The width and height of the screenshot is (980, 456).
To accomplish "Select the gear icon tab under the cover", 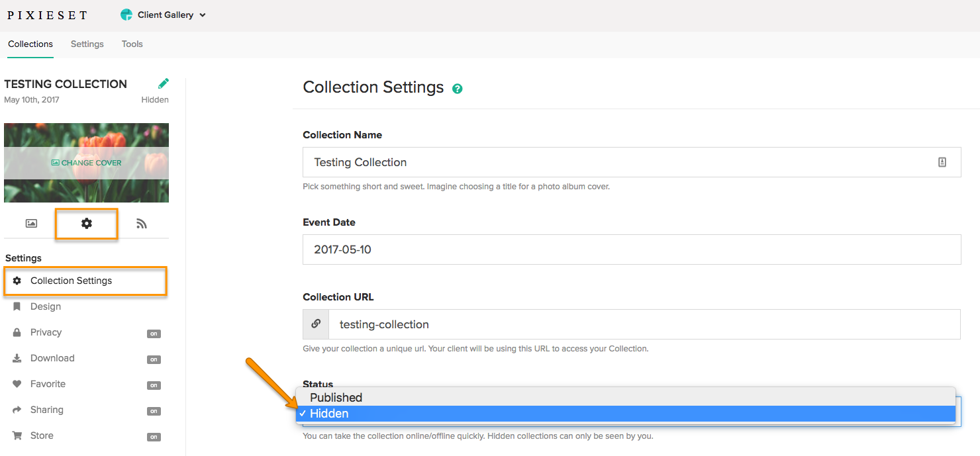I will point(87,224).
